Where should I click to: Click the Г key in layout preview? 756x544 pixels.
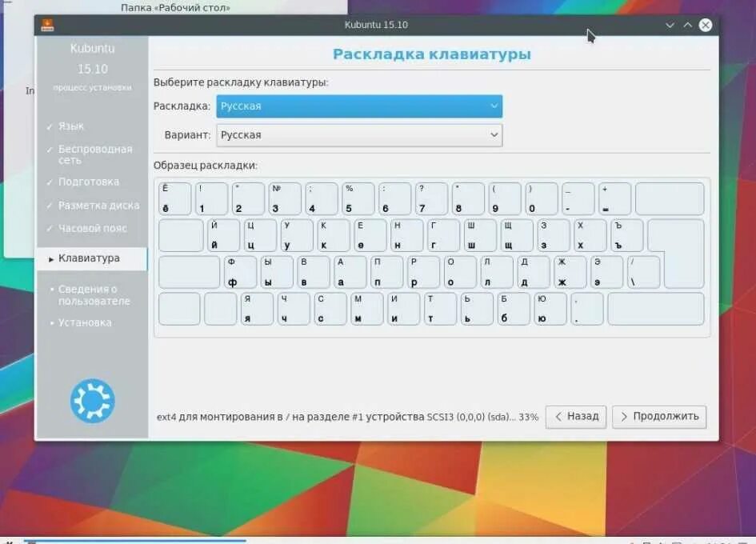(x=443, y=235)
